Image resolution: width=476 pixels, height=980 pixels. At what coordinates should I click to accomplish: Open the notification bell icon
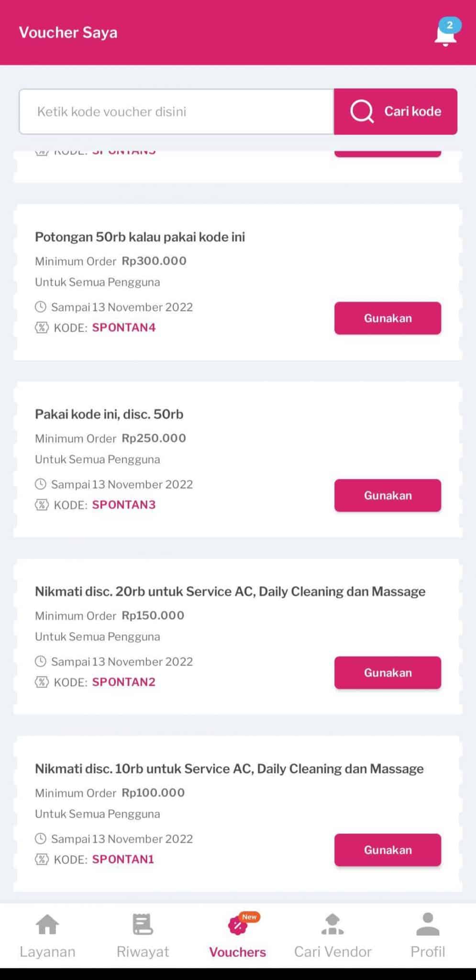pyautogui.click(x=445, y=33)
